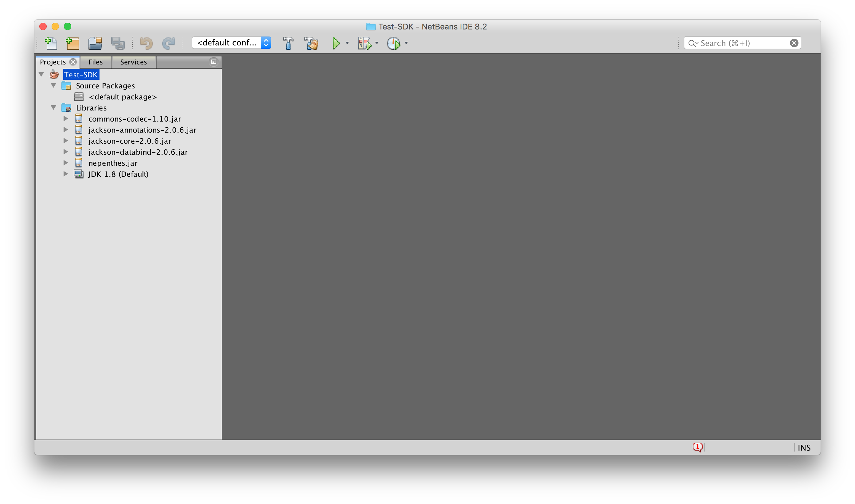Open the Debug Project dropdown arrow
Screen dimensions: 855x504
coord(377,43)
